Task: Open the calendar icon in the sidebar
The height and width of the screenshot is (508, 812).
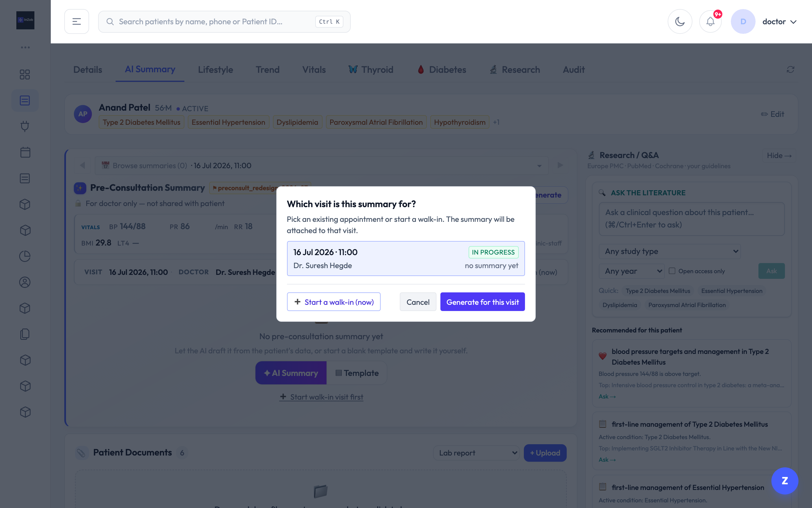Action: click(25, 152)
